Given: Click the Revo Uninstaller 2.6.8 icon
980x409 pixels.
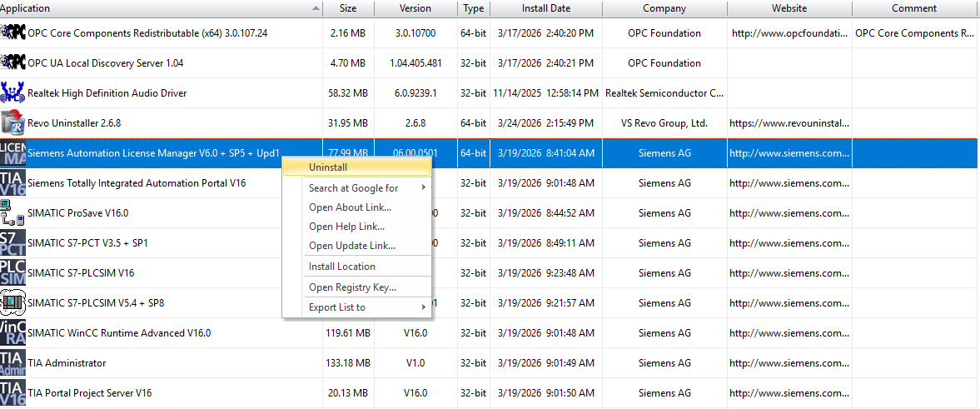Looking at the screenshot, I should click(x=13, y=123).
